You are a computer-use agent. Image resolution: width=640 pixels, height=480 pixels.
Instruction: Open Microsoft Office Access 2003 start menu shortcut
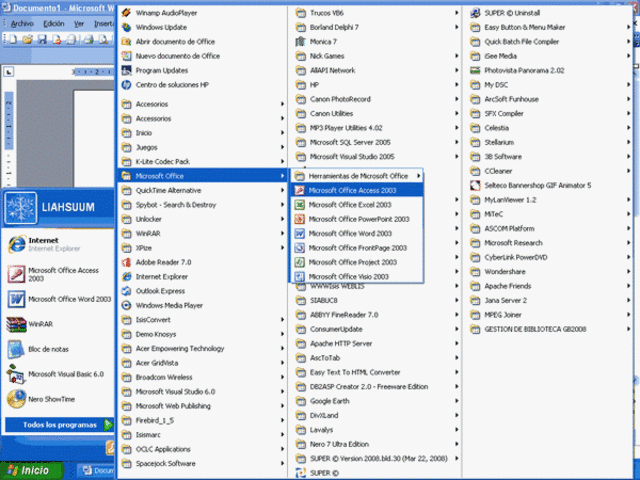(58, 274)
